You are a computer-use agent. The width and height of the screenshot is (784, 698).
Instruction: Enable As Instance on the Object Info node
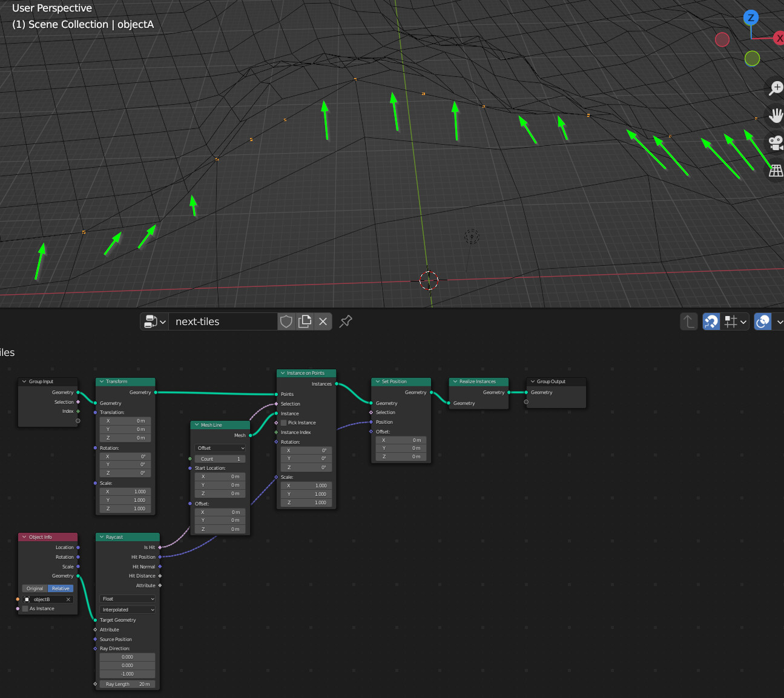click(27, 608)
